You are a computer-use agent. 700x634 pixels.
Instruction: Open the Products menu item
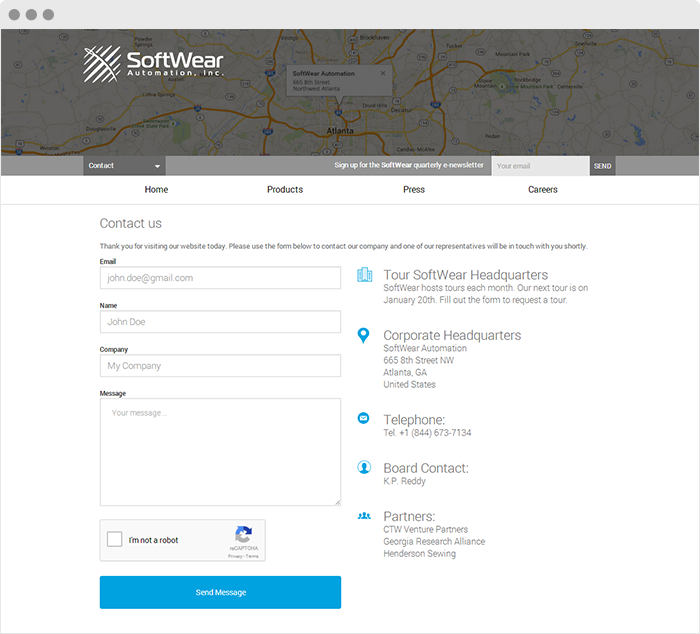point(285,190)
